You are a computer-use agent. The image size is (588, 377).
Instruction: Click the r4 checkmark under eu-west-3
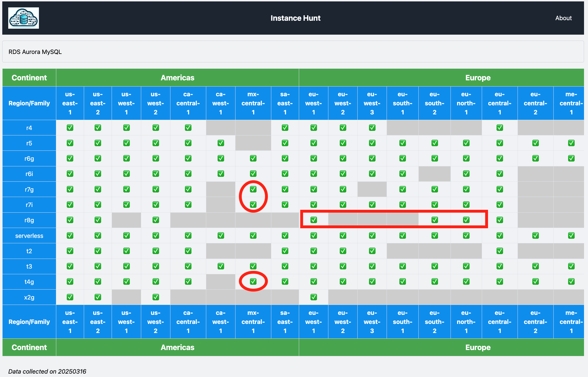[x=372, y=128]
